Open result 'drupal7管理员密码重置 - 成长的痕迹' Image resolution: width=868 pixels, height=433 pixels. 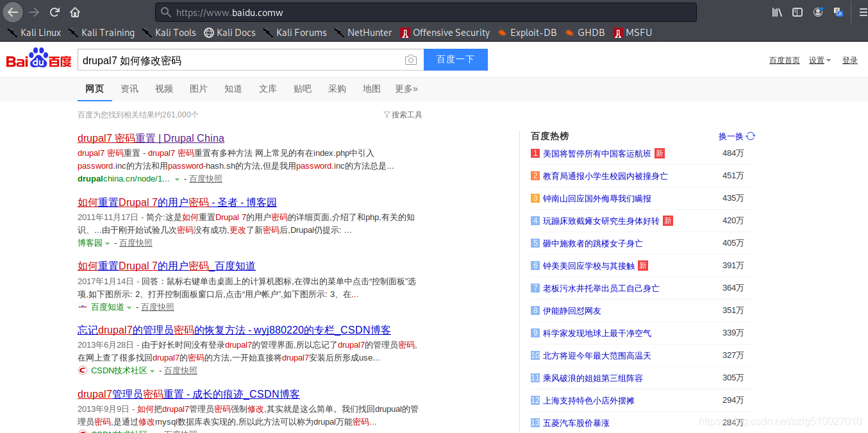(x=188, y=394)
